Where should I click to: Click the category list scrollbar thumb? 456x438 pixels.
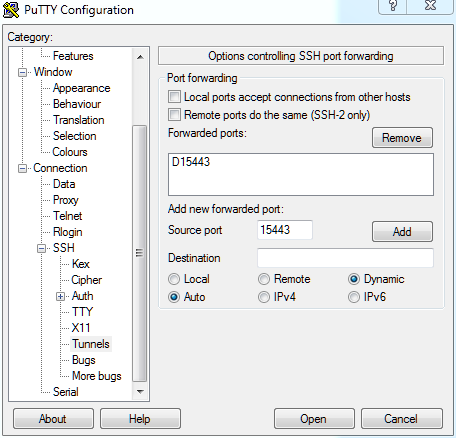(140, 253)
